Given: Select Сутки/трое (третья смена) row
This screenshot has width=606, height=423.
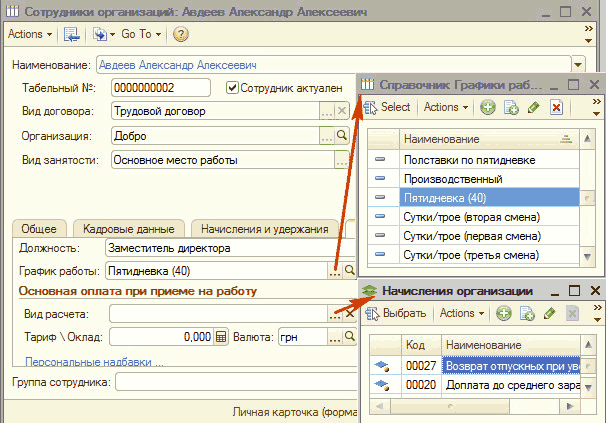Looking at the screenshot, I should pyautogui.click(x=473, y=255).
